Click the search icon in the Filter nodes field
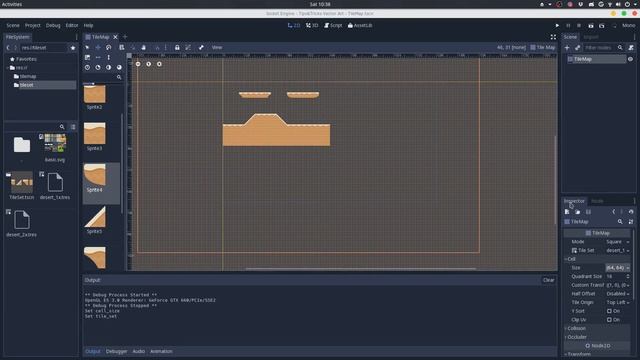Viewport: 640px width, 360px height. tap(620, 48)
